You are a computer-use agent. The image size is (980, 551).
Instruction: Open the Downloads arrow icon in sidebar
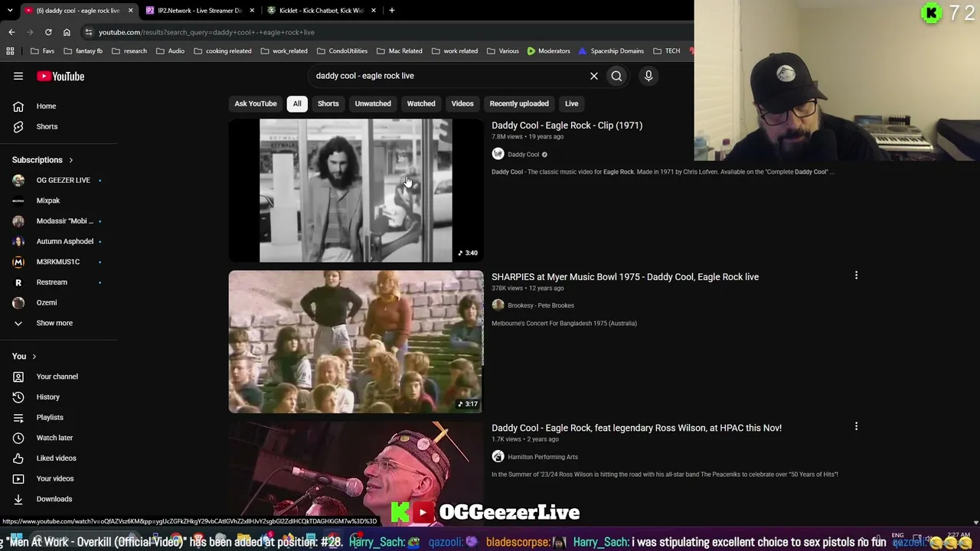(x=18, y=499)
